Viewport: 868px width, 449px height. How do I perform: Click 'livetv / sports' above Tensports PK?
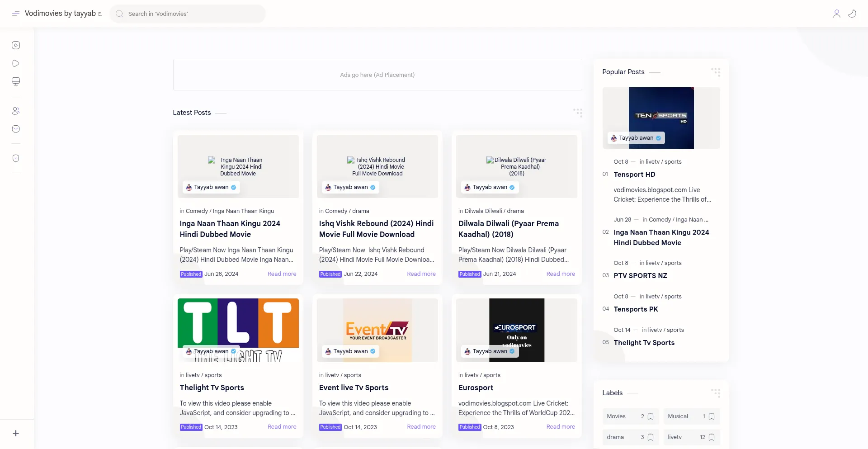pyautogui.click(x=664, y=297)
